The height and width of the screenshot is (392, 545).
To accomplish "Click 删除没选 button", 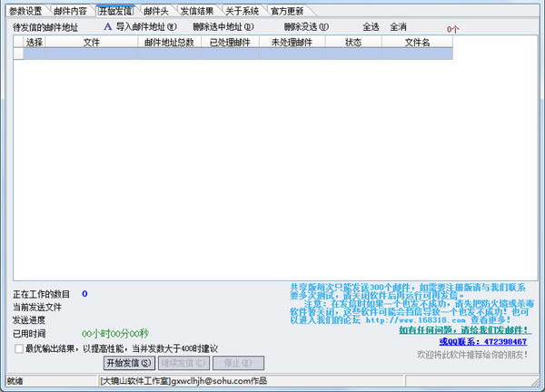I will coord(306,26).
